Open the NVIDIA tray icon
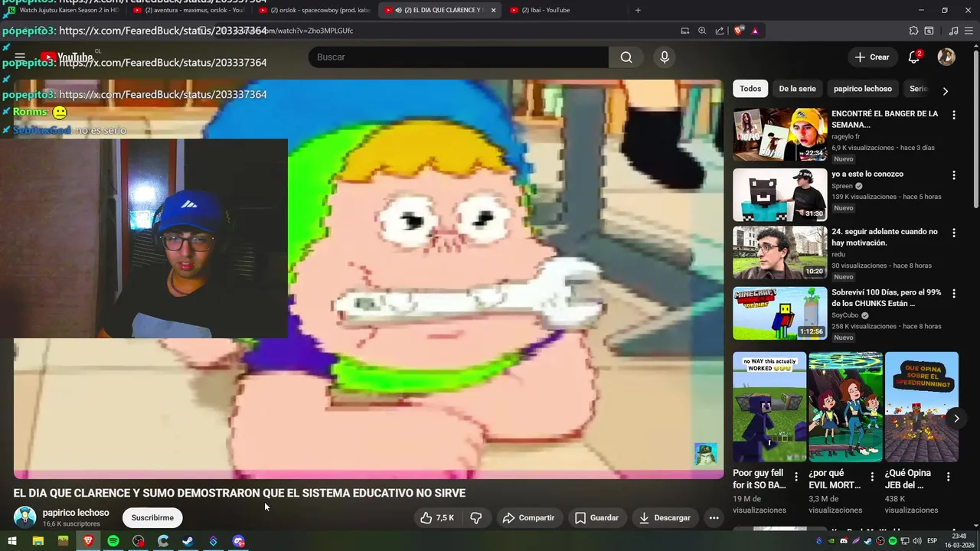The image size is (980, 551). [831, 541]
